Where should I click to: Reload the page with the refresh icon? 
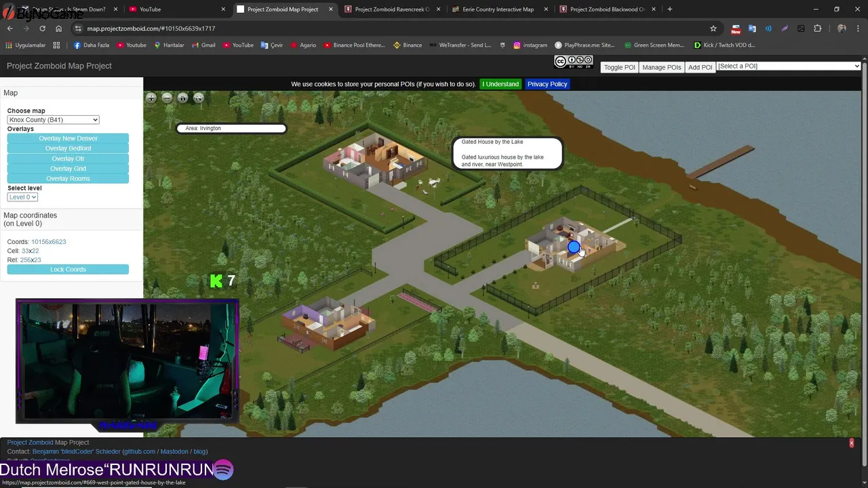click(x=42, y=28)
